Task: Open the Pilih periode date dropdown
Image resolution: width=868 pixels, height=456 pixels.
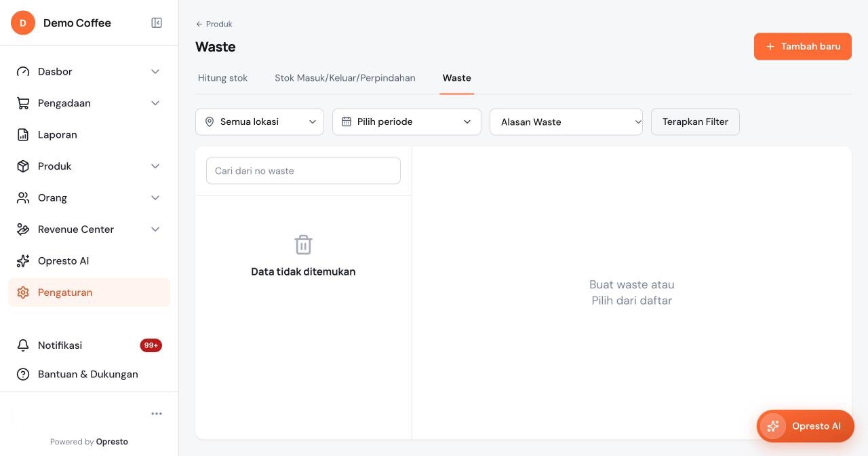Action: [407, 122]
